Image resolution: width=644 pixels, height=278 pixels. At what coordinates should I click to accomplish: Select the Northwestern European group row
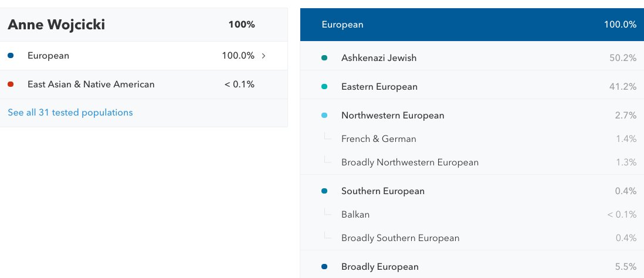tap(472, 116)
